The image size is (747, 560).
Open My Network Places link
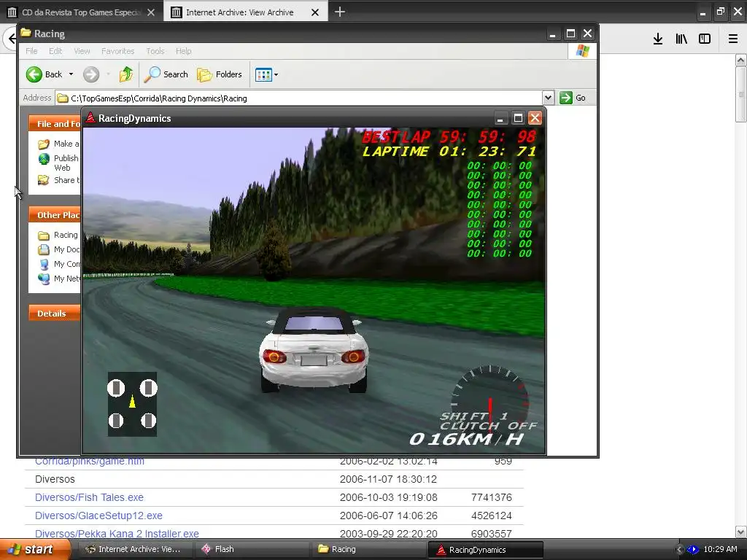(58, 279)
